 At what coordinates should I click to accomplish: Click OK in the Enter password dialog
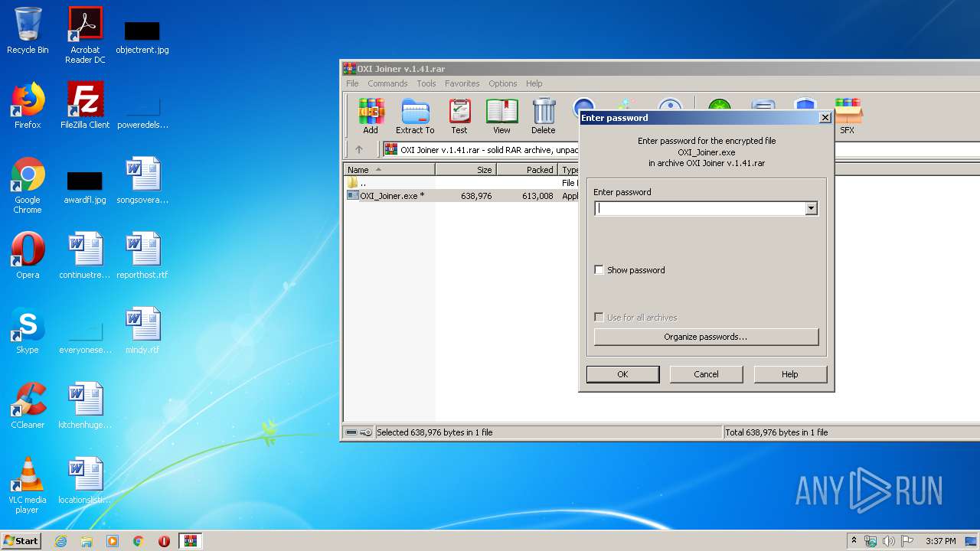click(x=622, y=374)
